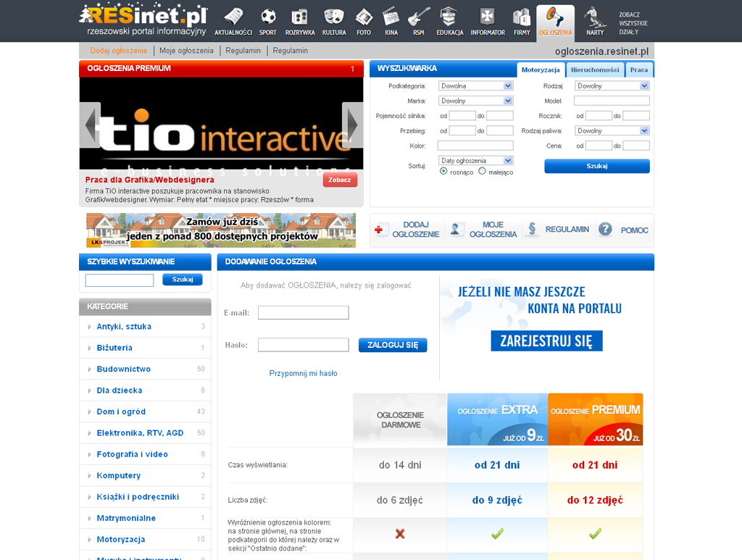Open the Rozrywka section icon
The width and height of the screenshot is (742, 560).
pos(299,17)
